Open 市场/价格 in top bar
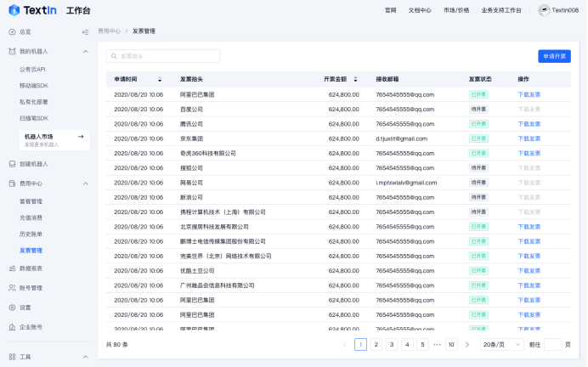 (456, 10)
